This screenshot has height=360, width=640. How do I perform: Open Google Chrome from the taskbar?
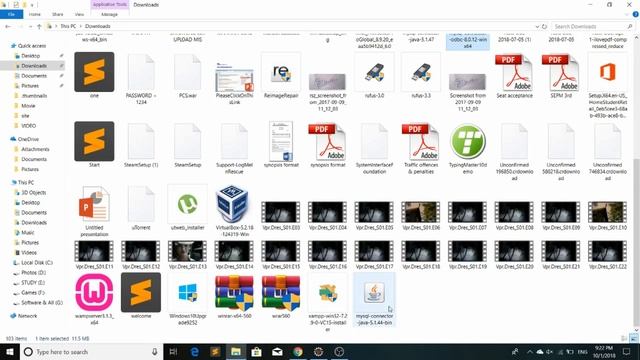click(298, 351)
